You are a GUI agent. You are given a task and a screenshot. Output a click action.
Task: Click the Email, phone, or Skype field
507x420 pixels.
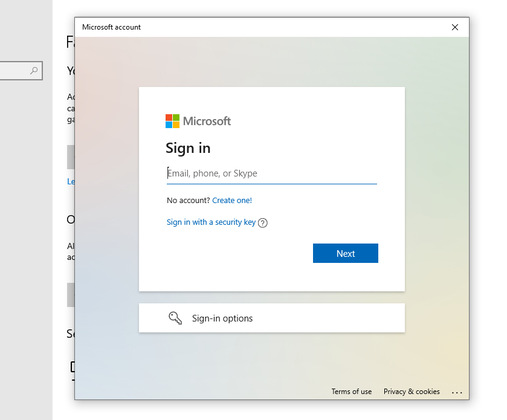(x=271, y=173)
